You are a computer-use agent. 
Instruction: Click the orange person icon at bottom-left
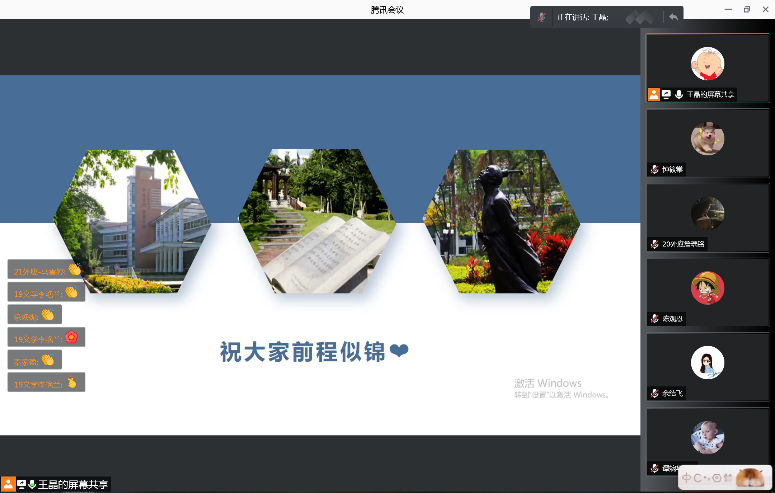(8, 484)
